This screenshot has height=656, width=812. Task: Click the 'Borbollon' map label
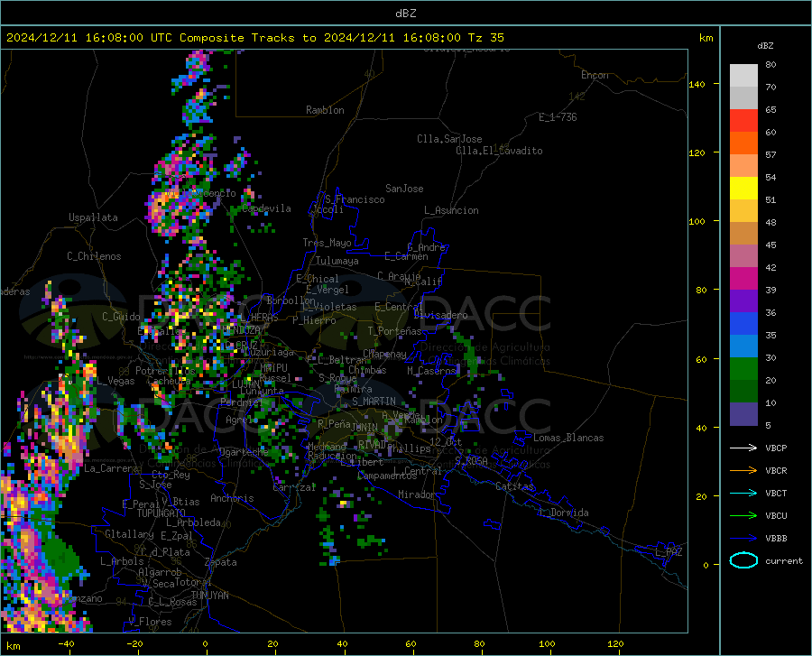[291, 300]
